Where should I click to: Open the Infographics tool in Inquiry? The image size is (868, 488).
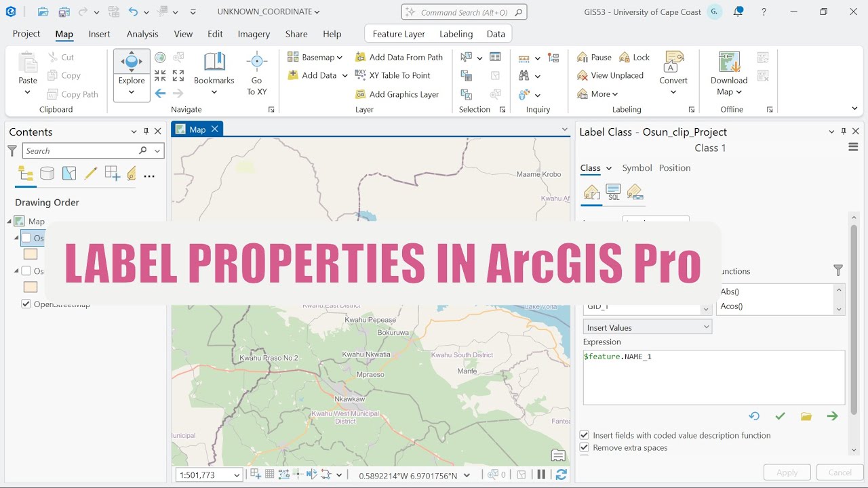click(x=524, y=94)
